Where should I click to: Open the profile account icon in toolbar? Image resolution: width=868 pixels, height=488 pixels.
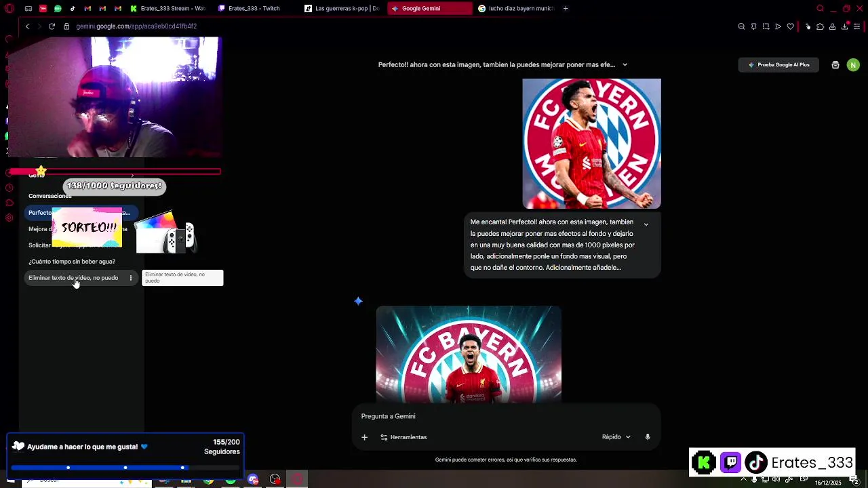point(832,26)
